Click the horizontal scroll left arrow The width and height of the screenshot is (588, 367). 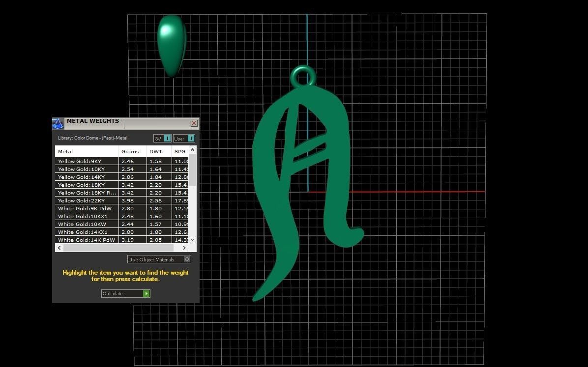[x=59, y=248]
